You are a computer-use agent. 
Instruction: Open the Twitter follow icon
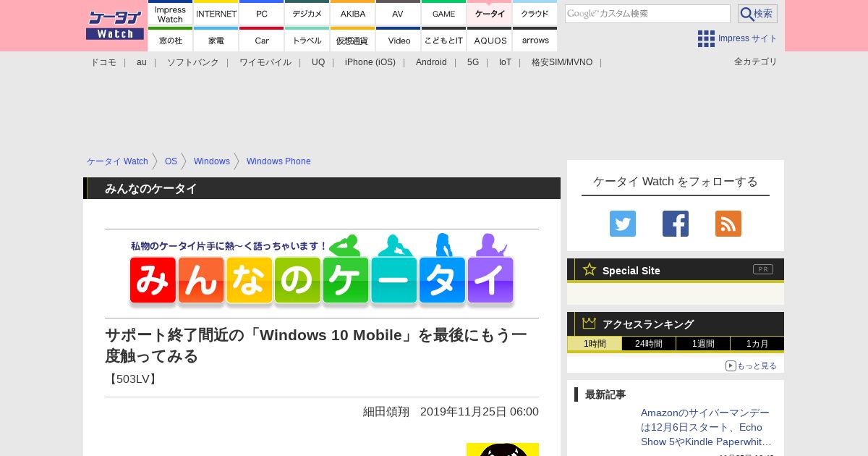pyautogui.click(x=623, y=224)
